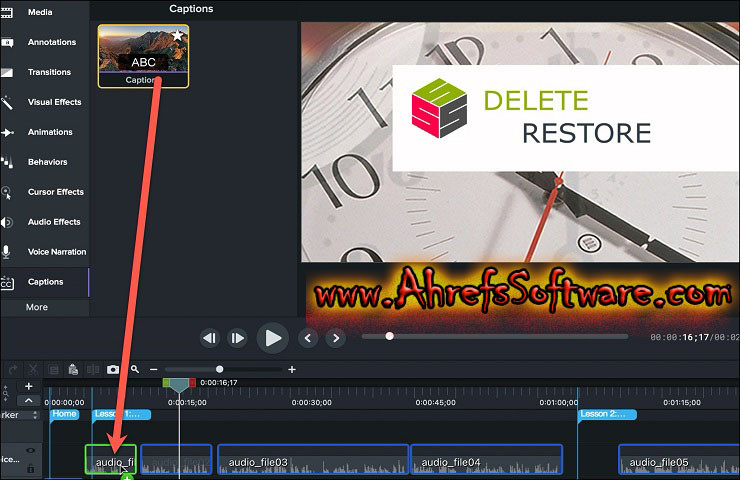Select the ABC Caption thumbnail
The height and width of the screenshot is (480, 740).
point(143,57)
